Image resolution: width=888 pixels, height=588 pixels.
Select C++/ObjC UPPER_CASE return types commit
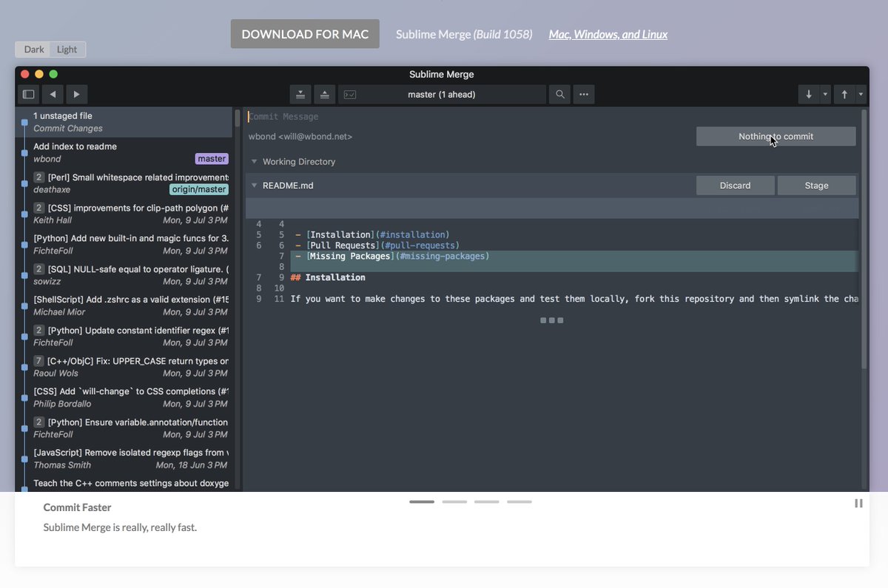pyautogui.click(x=124, y=367)
